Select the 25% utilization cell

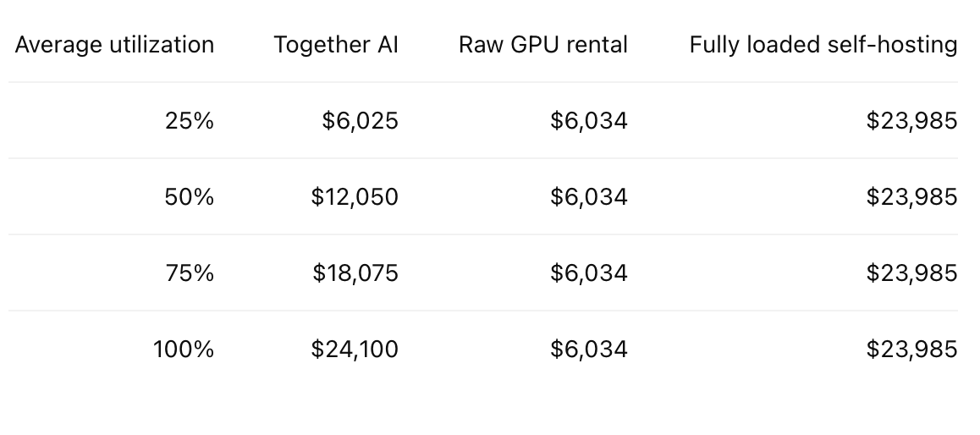point(190,121)
